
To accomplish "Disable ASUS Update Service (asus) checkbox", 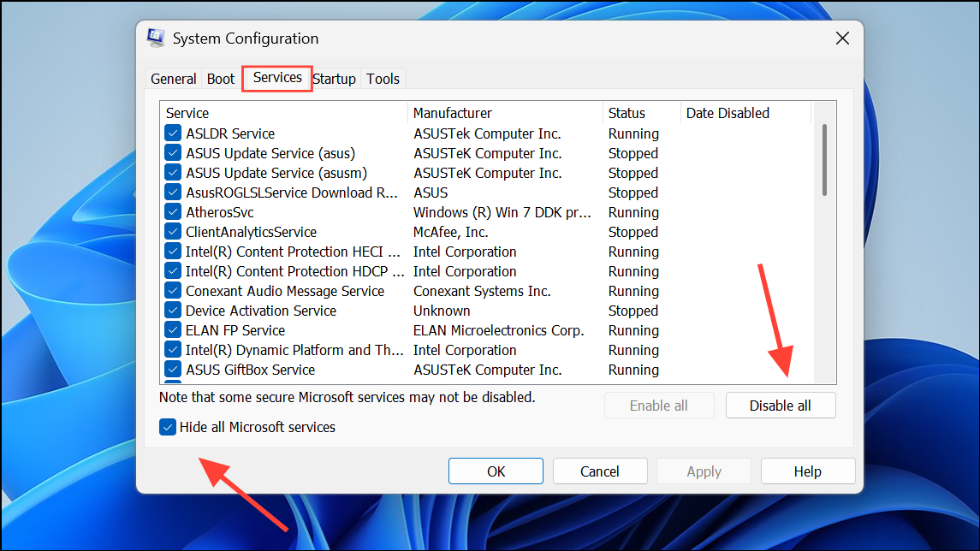I will tap(173, 152).
